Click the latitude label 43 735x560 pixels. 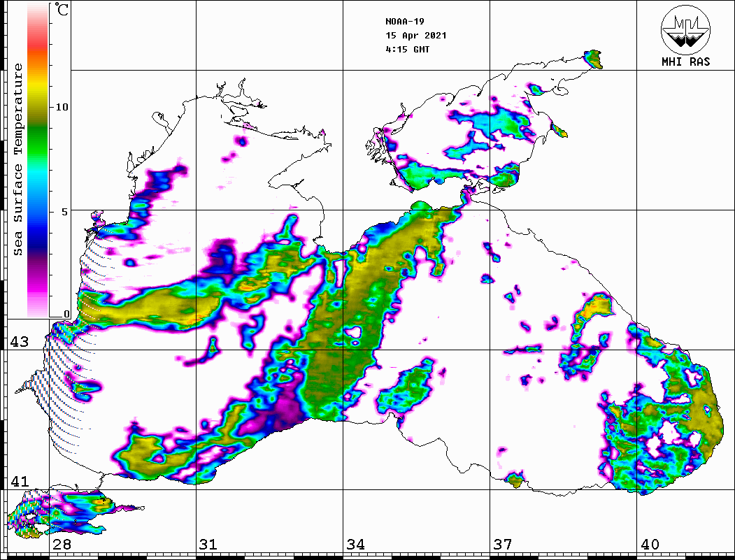coord(19,342)
